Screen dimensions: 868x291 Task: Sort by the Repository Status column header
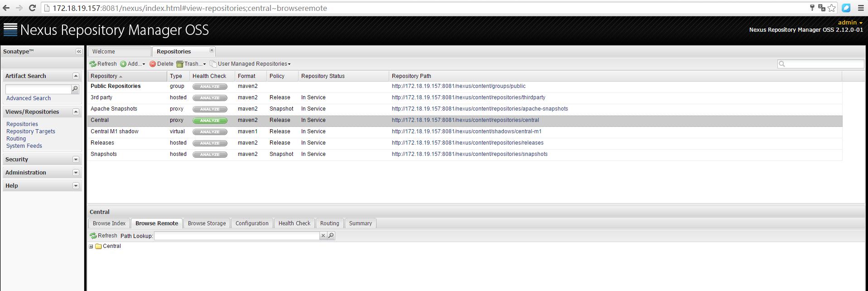(x=343, y=76)
